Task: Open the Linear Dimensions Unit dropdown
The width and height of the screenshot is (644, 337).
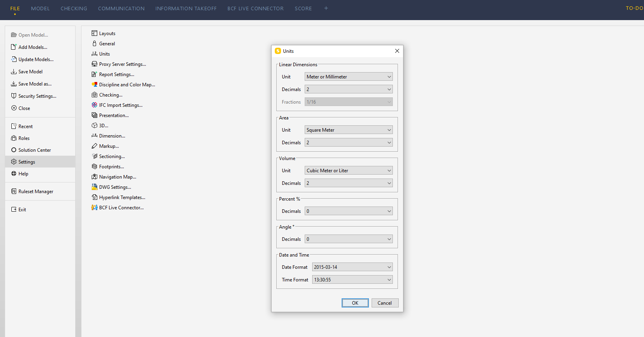Action: click(348, 76)
